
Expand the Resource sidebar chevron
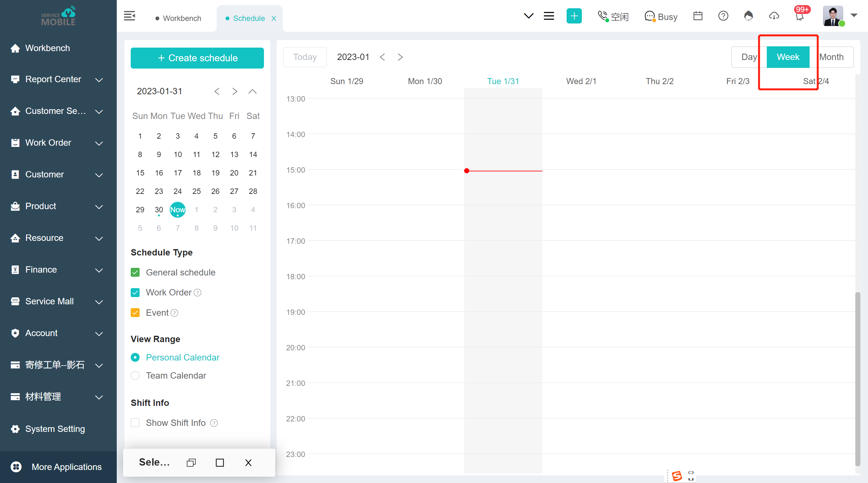99,238
